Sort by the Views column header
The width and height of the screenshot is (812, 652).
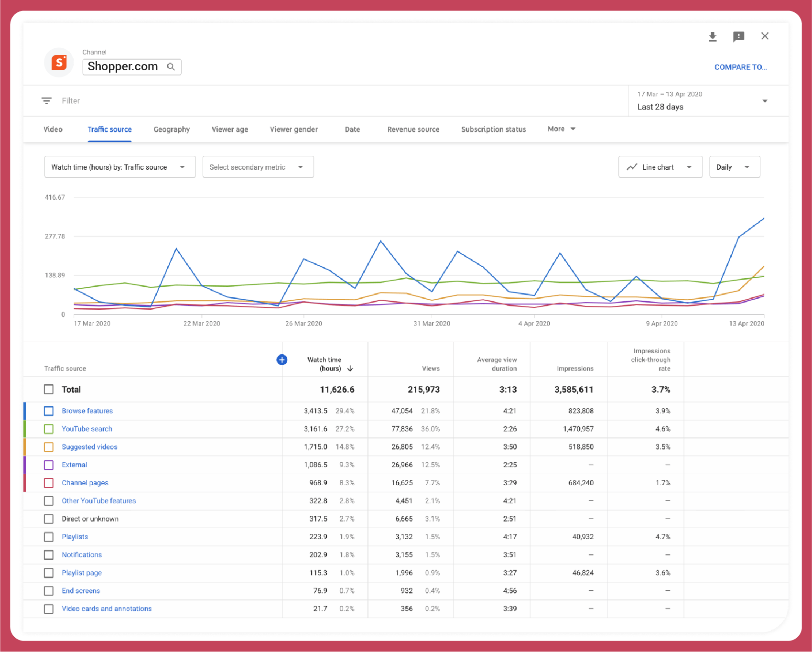(x=431, y=369)
